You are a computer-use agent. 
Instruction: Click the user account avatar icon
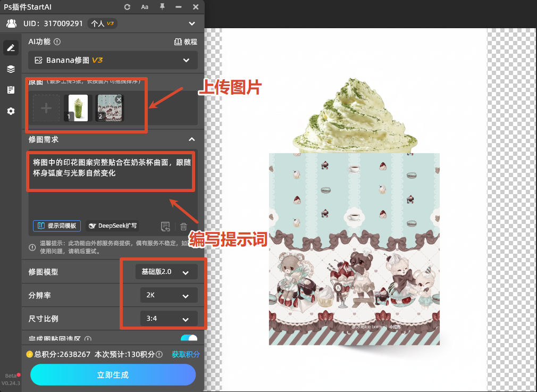(x=11, y=23)
